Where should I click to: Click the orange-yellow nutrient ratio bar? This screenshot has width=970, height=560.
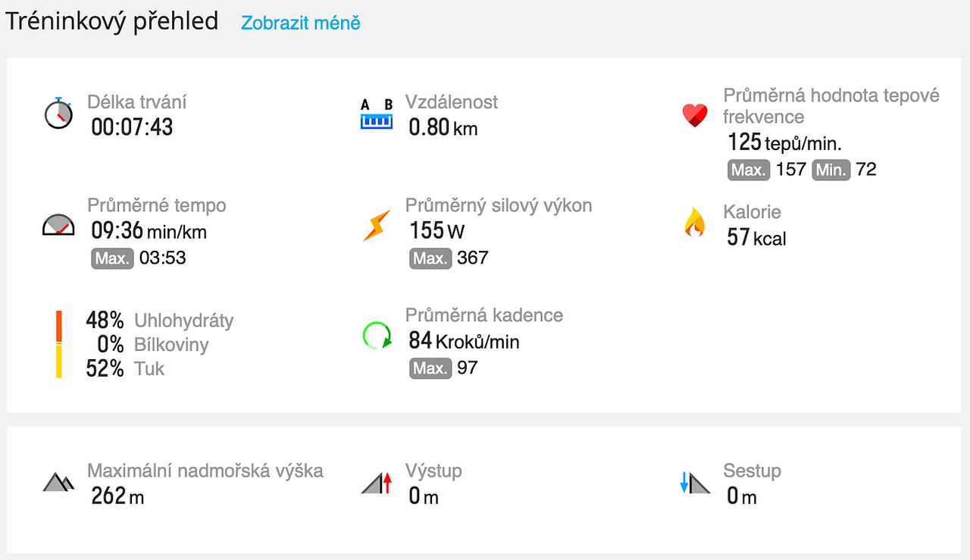58,344
